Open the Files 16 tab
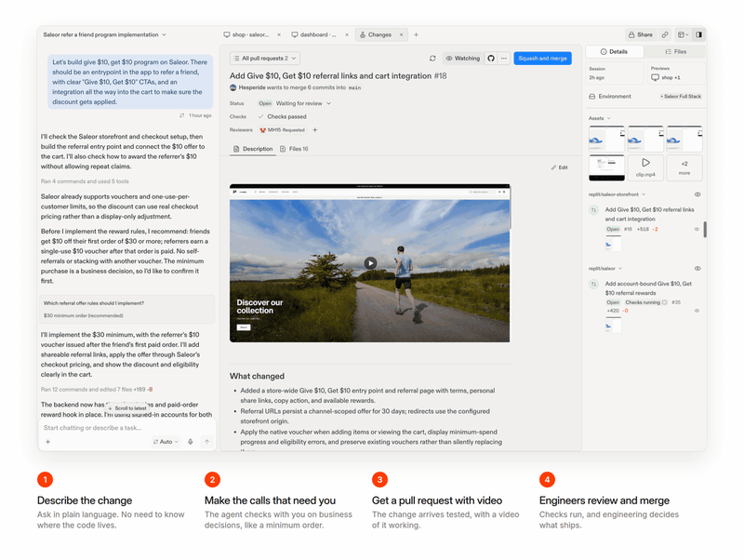The image size is (744, 560). pyautogui.click(x=294, y=149)
